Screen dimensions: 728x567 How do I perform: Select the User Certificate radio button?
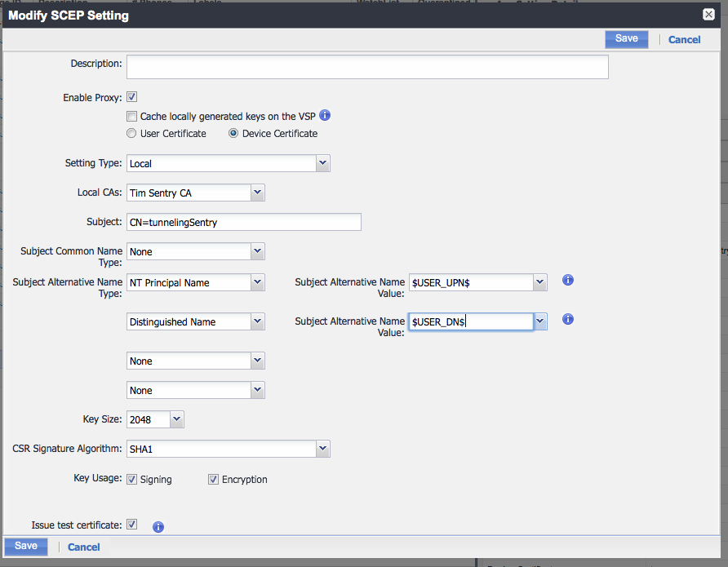[x=132, y=133]
